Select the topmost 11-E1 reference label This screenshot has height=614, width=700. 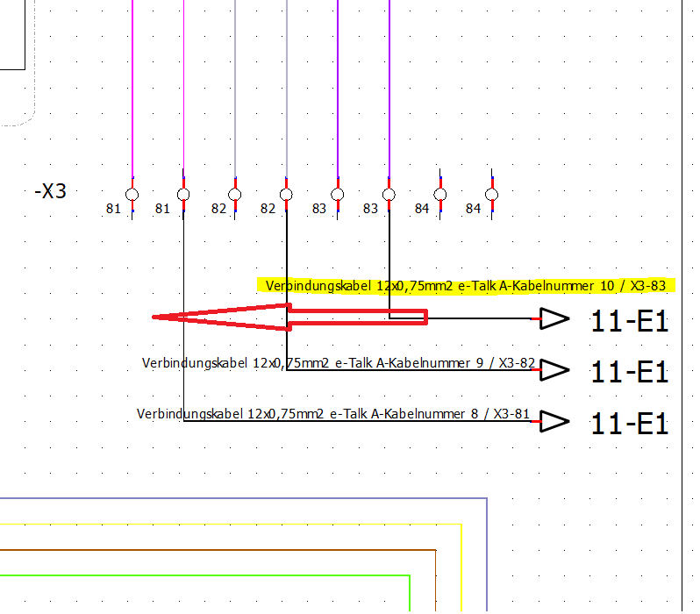pos(630,322)
